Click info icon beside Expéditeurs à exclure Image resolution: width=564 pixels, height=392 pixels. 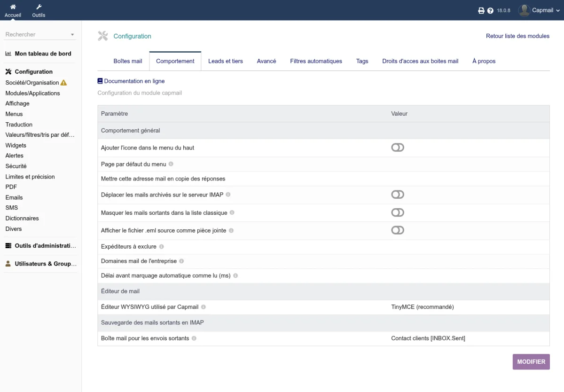(x=162, y=246)
